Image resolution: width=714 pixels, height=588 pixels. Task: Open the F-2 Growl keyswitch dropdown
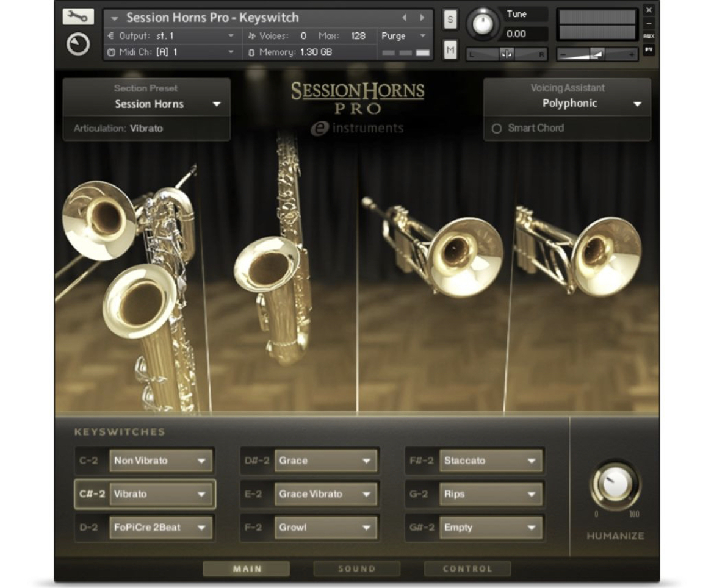click(326, 528)
